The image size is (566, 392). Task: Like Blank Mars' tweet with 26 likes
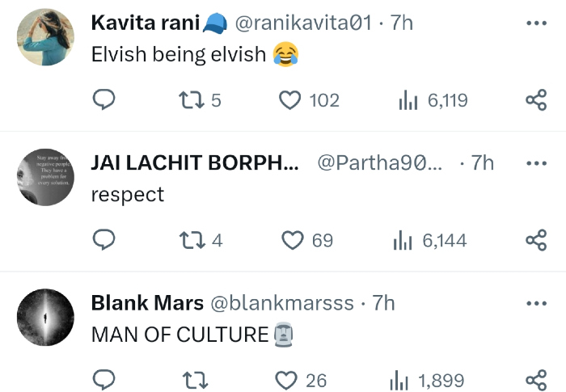[287, 380]
